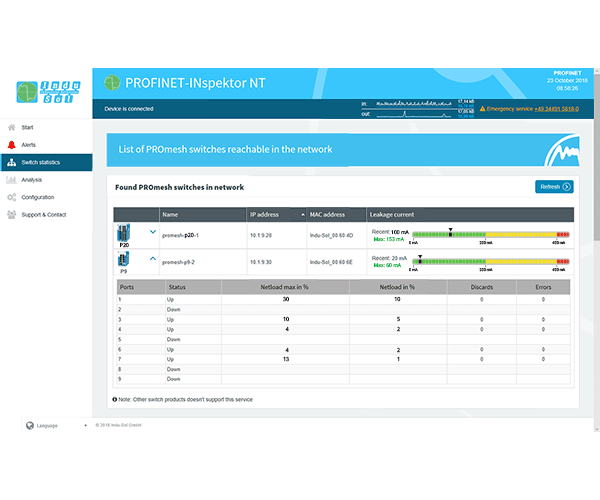Click the Leakage current column header
The image size is (600, 500).
470,215
